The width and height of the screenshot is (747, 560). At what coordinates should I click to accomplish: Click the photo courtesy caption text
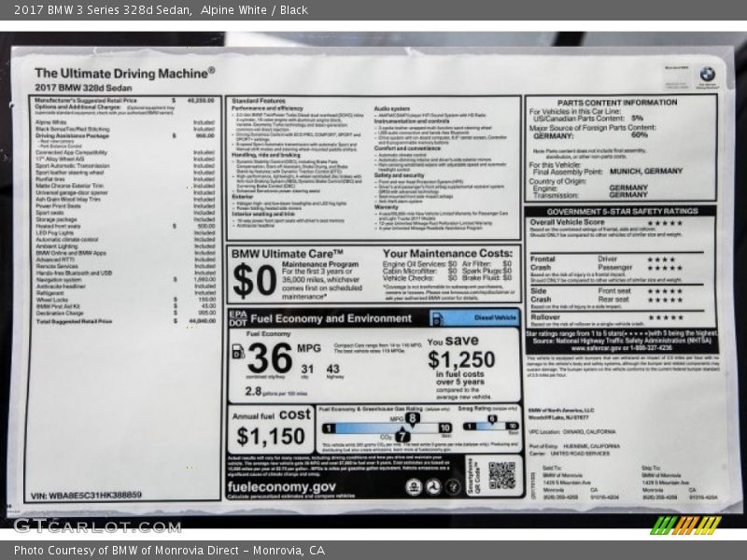pos(169,550)
